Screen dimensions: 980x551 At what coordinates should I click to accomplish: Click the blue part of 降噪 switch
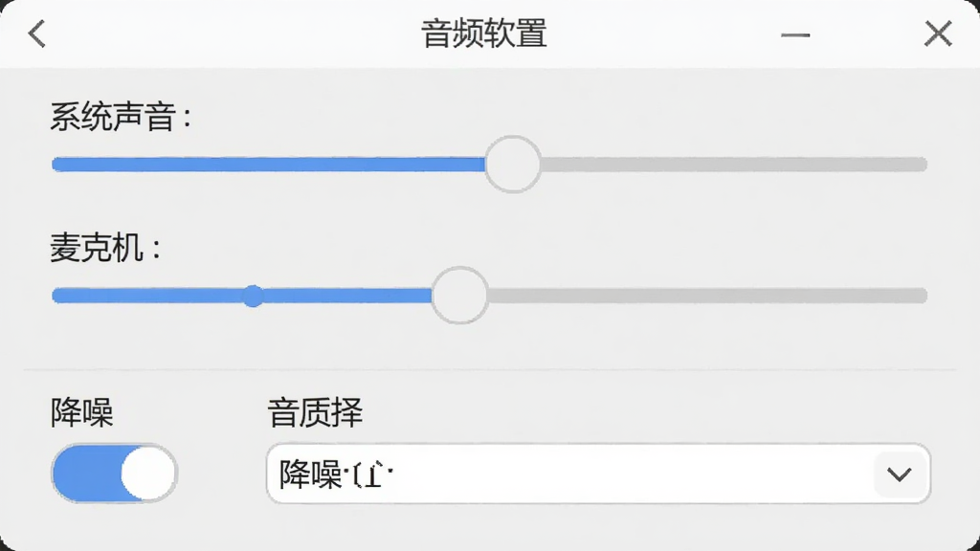pyautogui.click(x=86, y=474)
